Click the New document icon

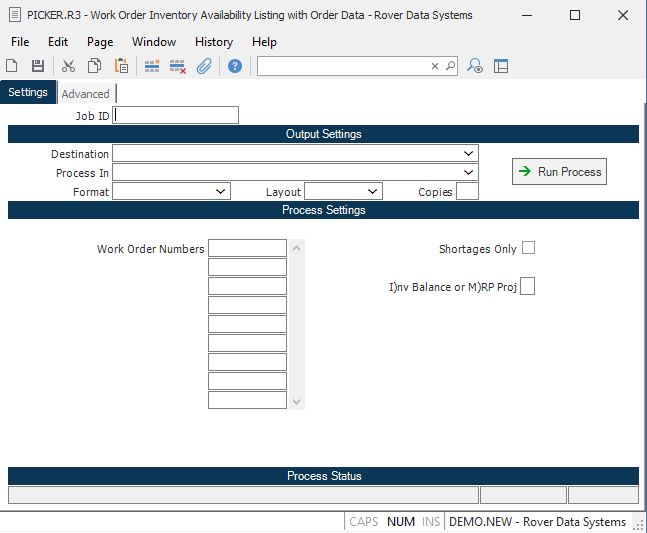coord(12,66)
